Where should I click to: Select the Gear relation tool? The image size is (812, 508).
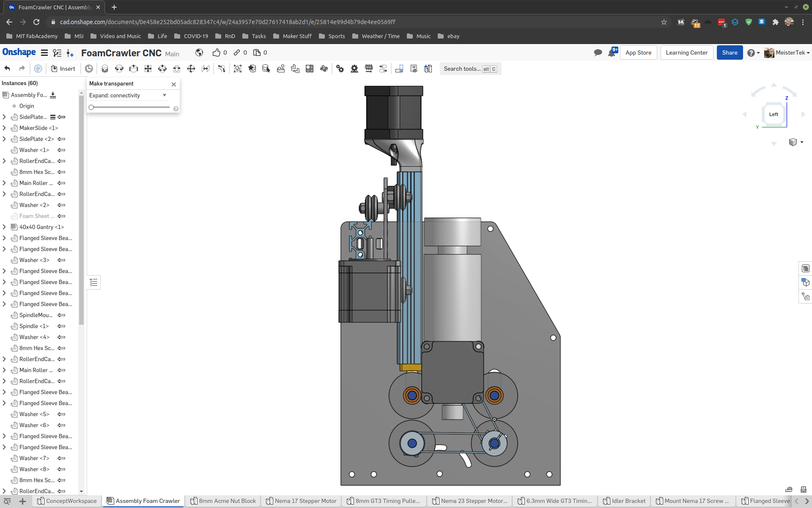(340, 69)
